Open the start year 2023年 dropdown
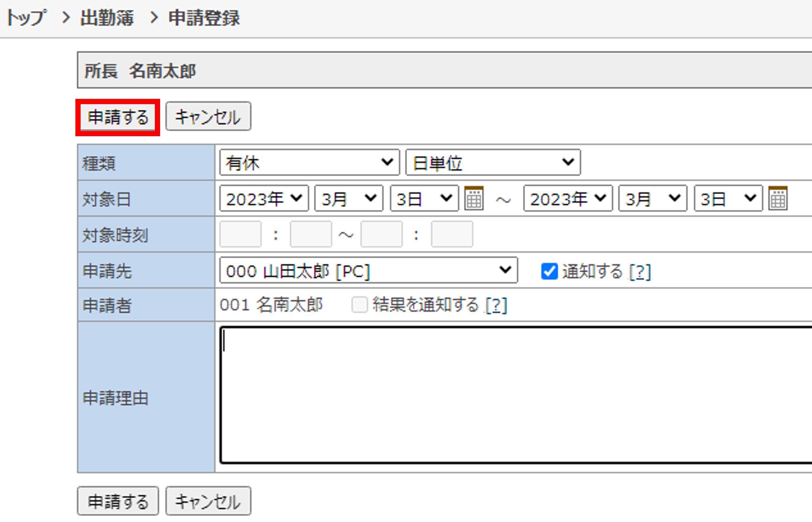Image resolution: width=812 pixels, height=522 pixels. [264, 199]
